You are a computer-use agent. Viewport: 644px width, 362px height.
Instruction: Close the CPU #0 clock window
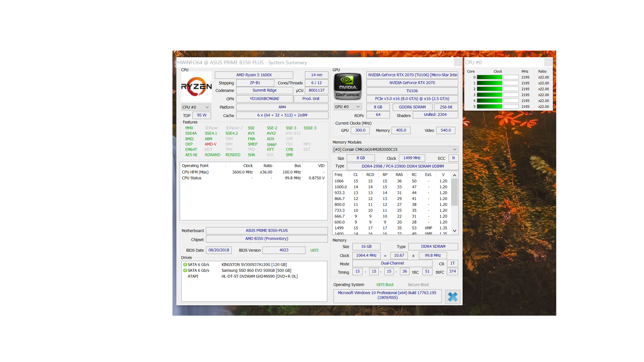point(548,62)
